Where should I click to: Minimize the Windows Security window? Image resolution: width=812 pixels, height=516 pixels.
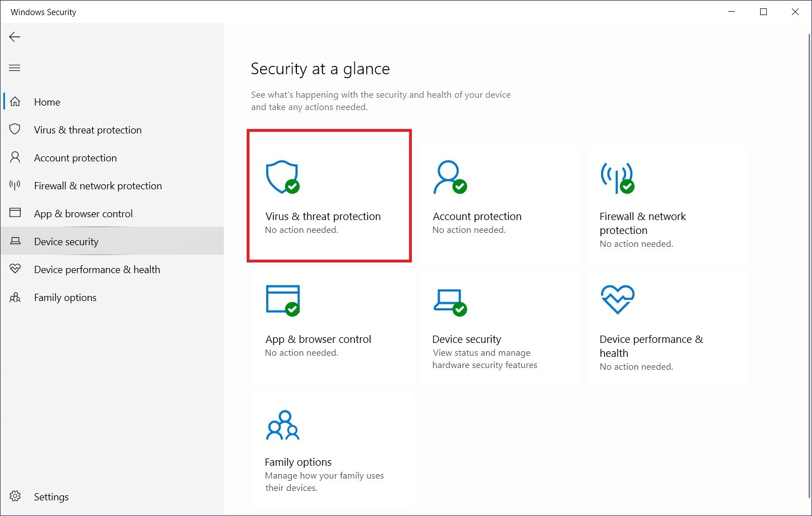coord(732,12)
